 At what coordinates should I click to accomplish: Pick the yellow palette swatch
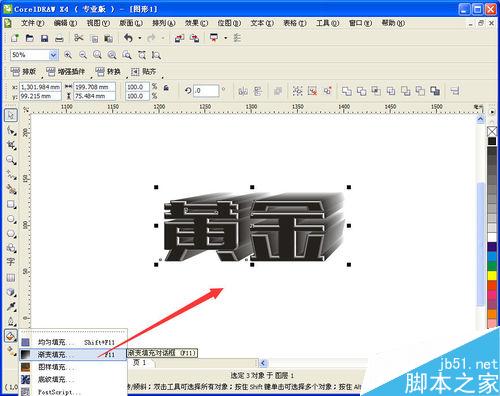(x=492, y=276)
